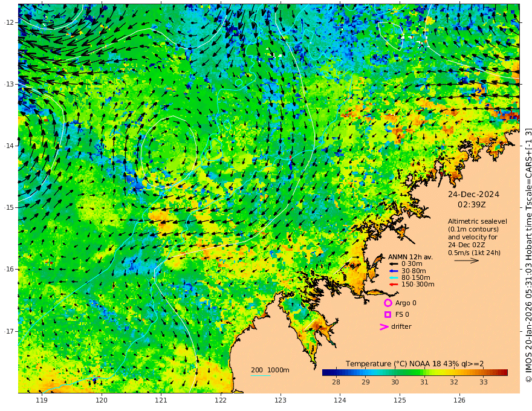Click the magenta Argo circle symbol
Viewport: 532px width, 411px height.
pyautogui.click(x=388, y=303)
